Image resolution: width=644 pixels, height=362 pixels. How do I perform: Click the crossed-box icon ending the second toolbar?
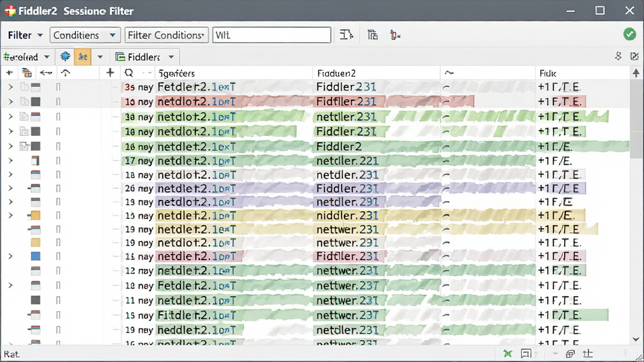635,56
